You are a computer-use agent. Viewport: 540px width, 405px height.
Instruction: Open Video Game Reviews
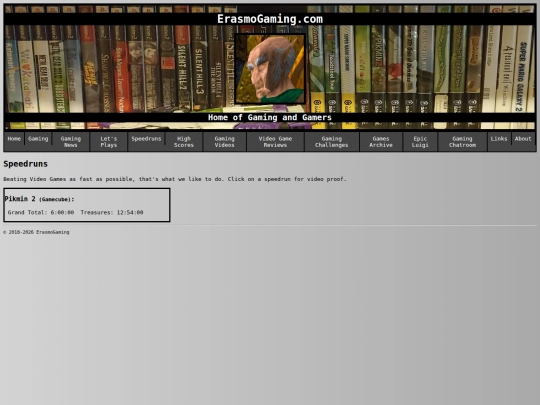point(276,142)
